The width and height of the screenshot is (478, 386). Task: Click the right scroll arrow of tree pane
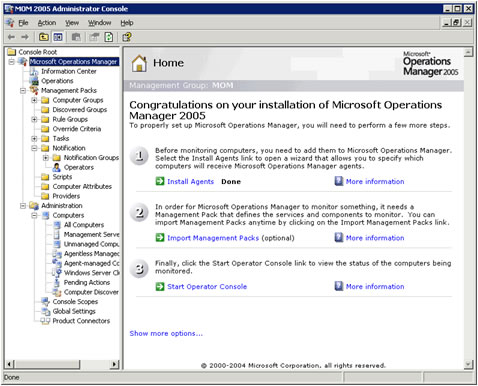(x=114, y=364)
